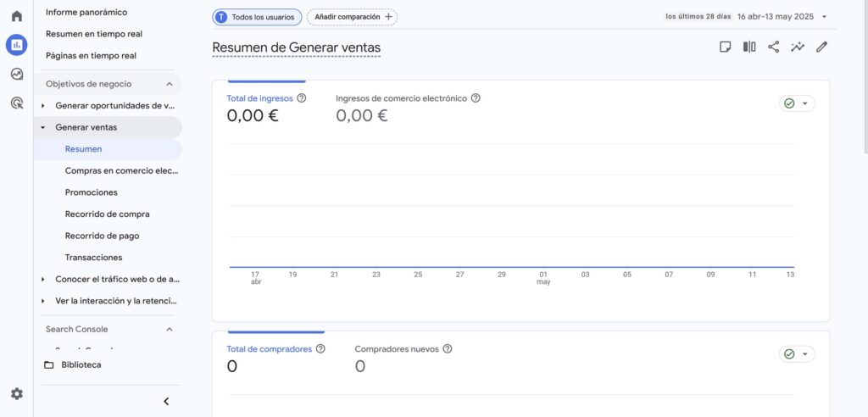Open the Advertising target icon
This screenshot has width=868, height=417.
click(16, 103)
